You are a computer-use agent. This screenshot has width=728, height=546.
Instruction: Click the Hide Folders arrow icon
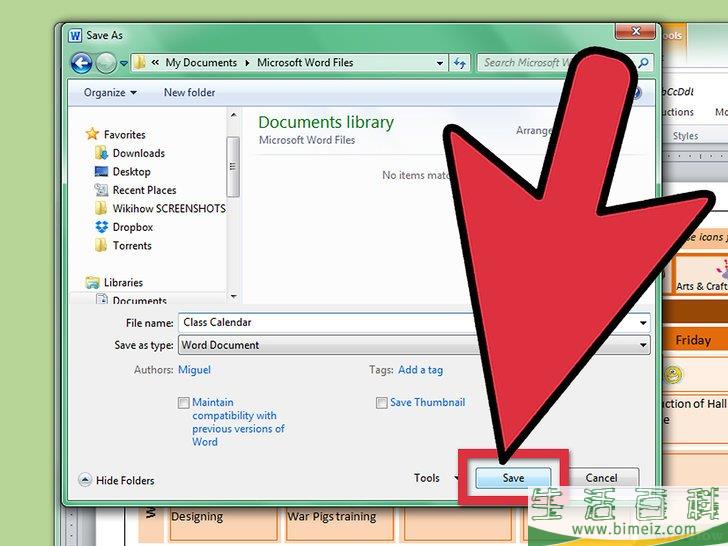pyautogui.click(x=85, y=480)
